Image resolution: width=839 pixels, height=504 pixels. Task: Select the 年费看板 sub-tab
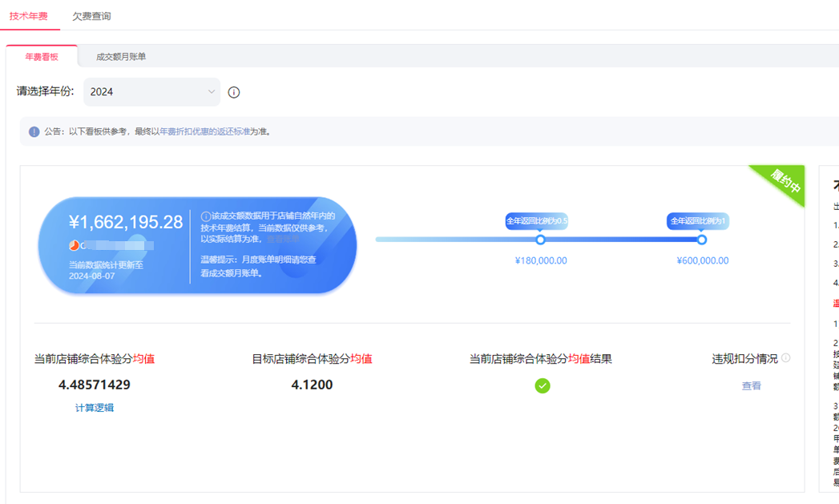(42, 57)
